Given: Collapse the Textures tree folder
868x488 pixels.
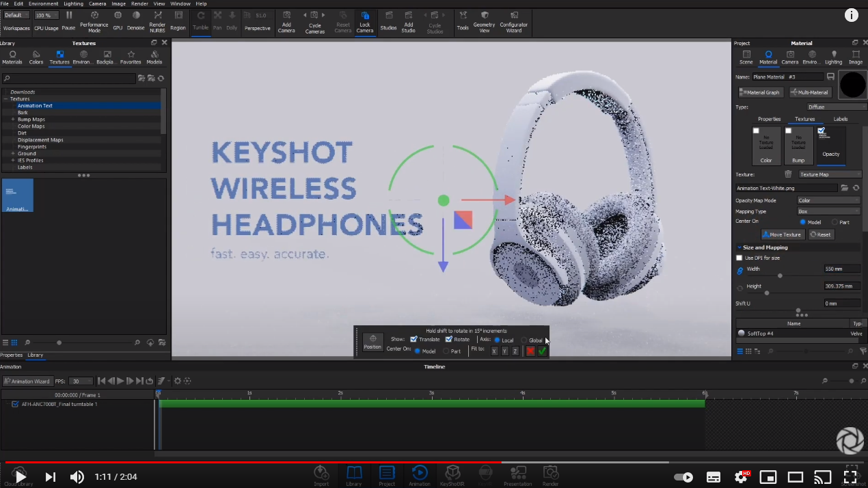Looking at the screenshot, I should [x=5, y=99].
